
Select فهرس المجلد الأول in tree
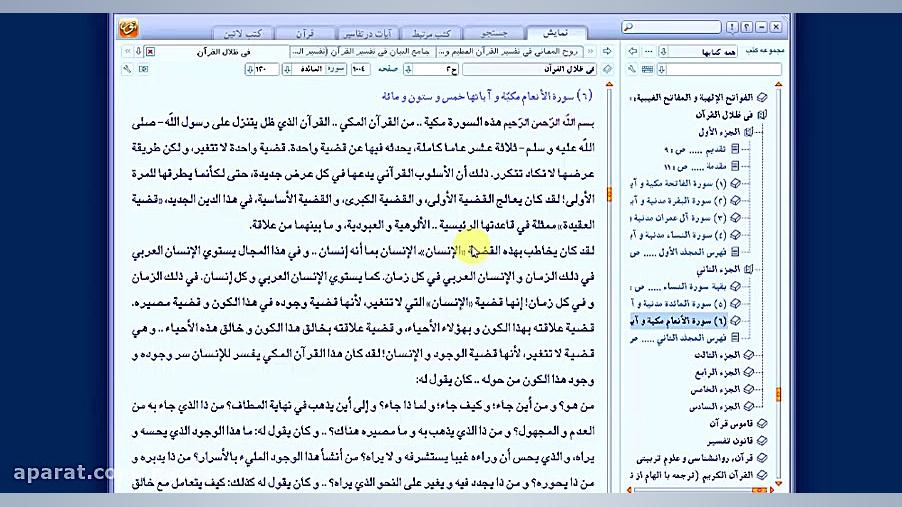click(x=678, y=251)
